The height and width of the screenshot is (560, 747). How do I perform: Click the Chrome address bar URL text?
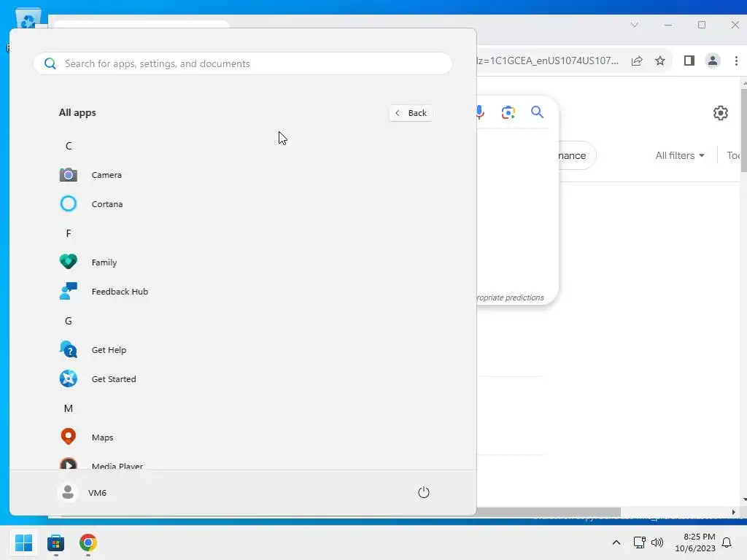(548, 61)
